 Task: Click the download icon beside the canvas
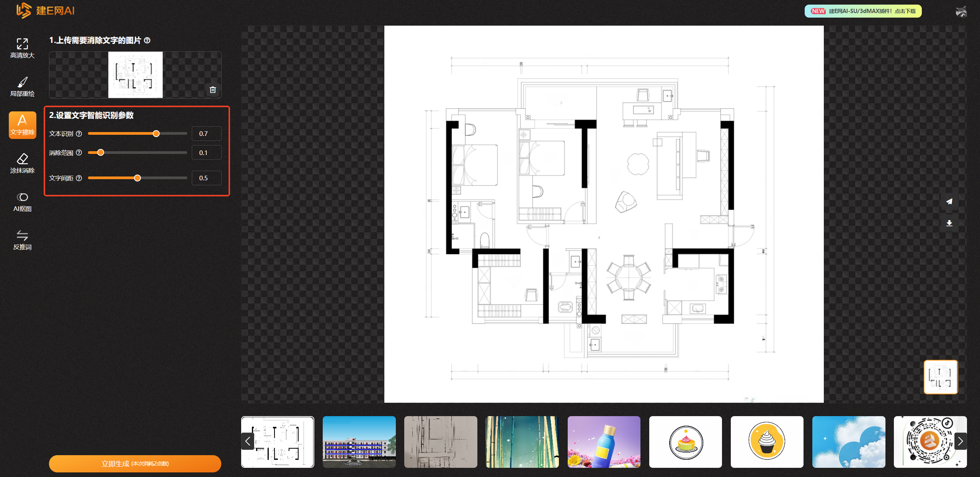[x=949, y=223]
